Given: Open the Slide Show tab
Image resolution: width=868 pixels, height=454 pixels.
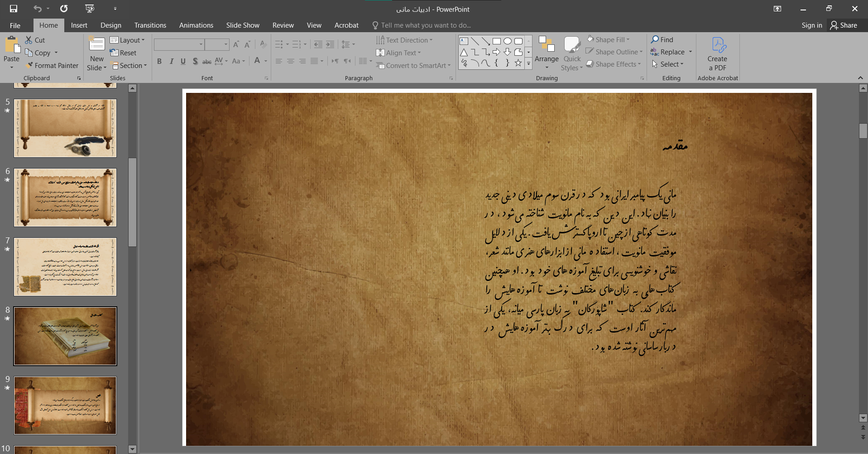Looking at the screenshot, I should click(x=243, y=25).
